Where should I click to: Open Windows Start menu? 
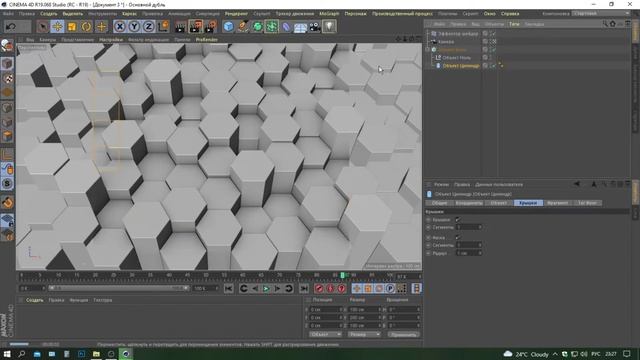pos(7,354)
